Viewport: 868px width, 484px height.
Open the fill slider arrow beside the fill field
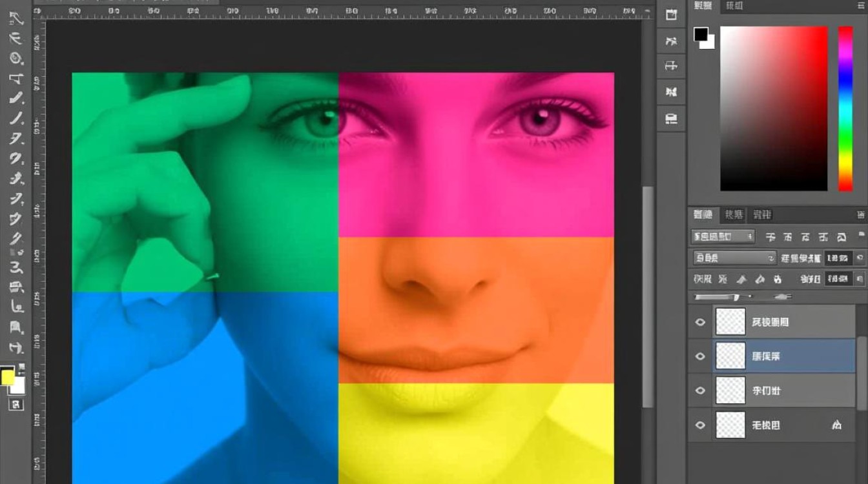[x=860, y=279]
